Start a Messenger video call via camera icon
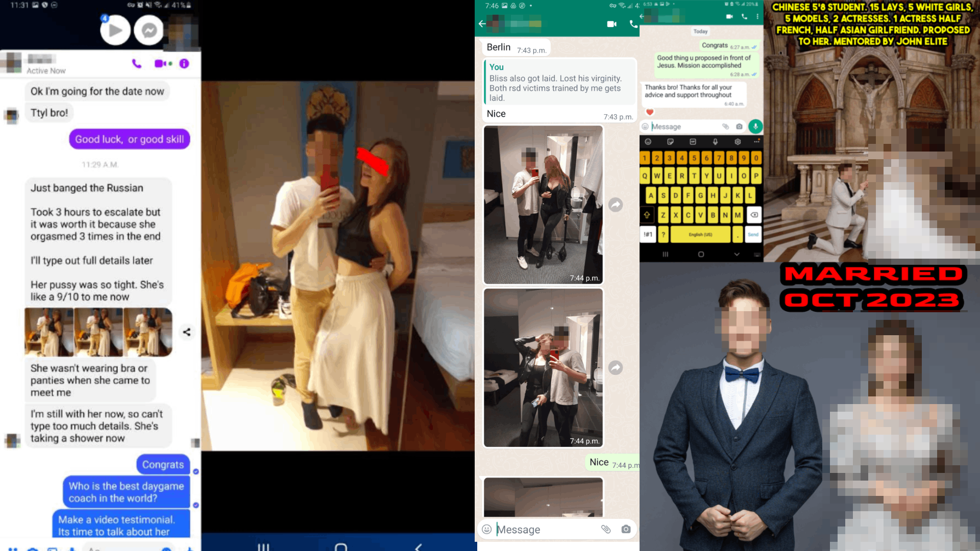This screenshot has height=551, width=980. [x=160, y=64]
